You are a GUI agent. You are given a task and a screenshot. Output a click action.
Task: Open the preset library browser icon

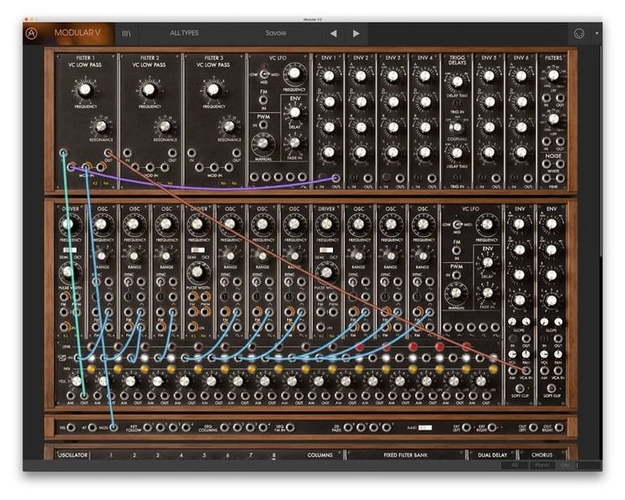[x=126, y=33]
